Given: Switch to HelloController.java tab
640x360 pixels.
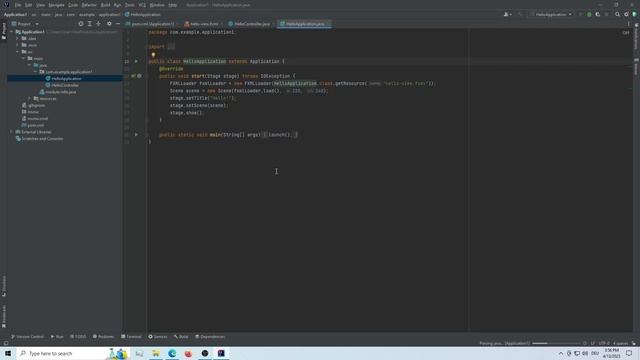Looking at the screenshot, I should (x=251, y=24).
